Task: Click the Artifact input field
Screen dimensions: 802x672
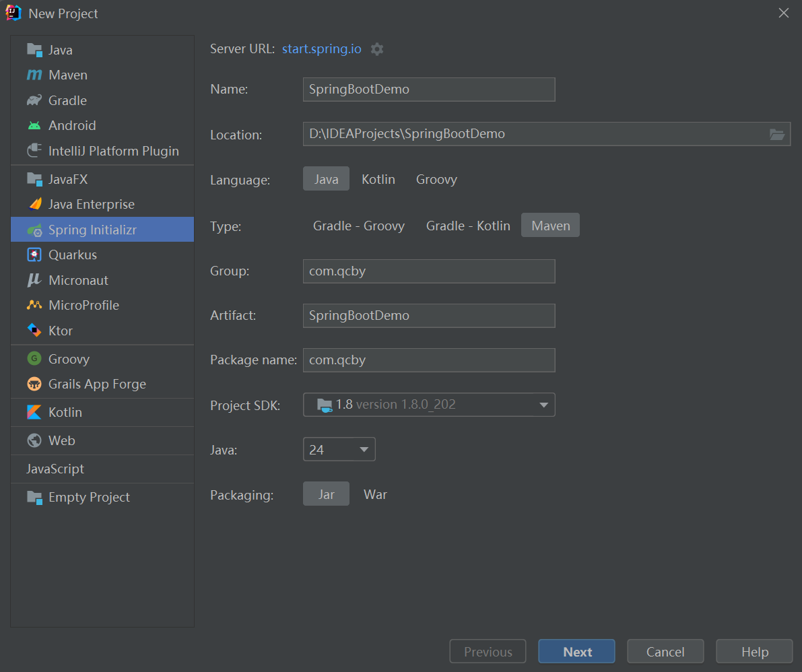Action: (x=429, y=316)
